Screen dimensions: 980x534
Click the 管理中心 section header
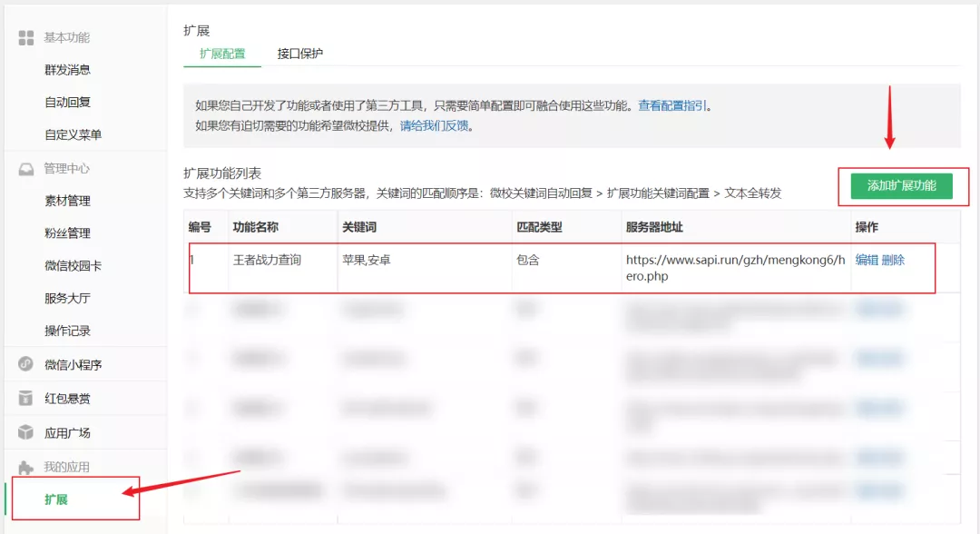click(x=67, y=168)
